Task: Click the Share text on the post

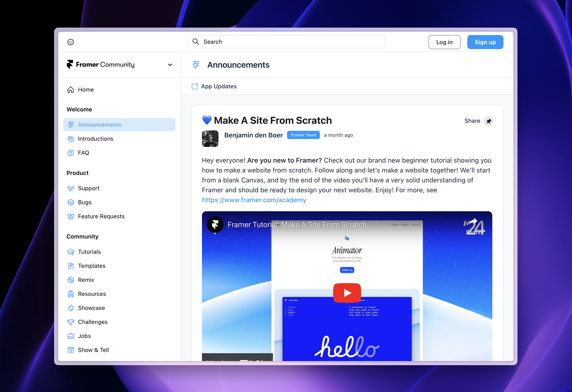Action: (x=472, y=121)
